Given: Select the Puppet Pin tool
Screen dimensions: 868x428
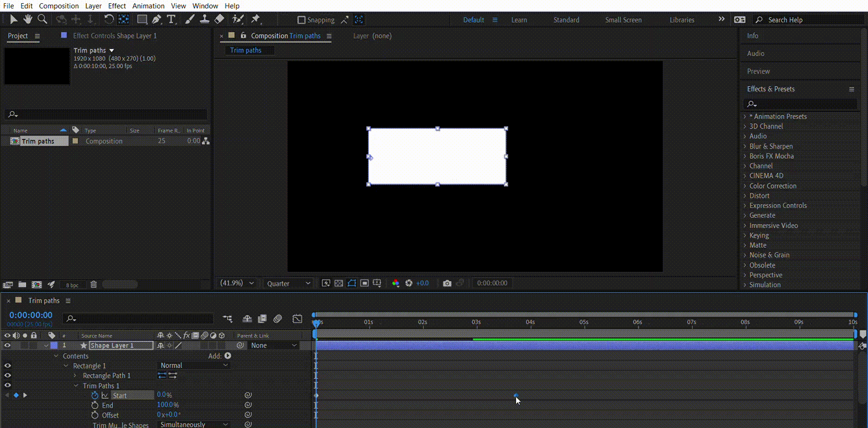Looking at the screenshot, I should click(x=255, y=19).
